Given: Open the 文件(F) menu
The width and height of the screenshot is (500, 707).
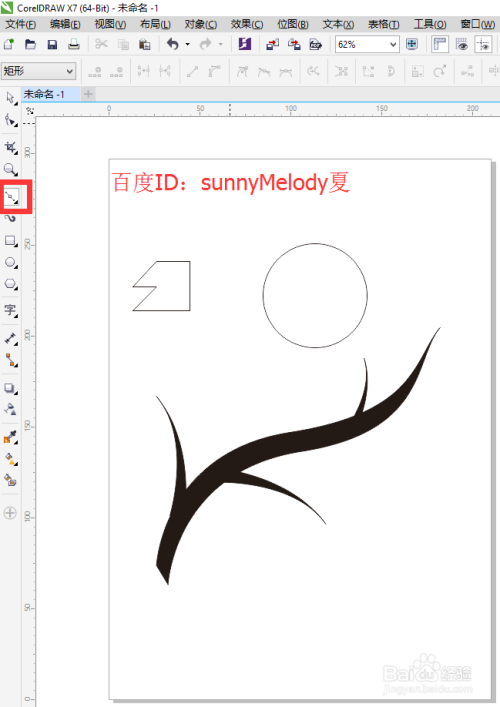Looking at the screenshot, I should click(x=21, y=24).
